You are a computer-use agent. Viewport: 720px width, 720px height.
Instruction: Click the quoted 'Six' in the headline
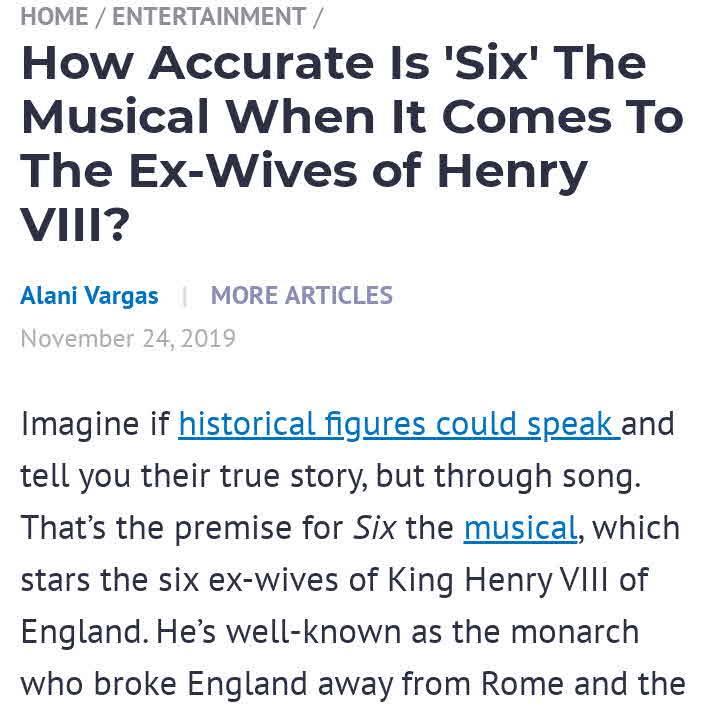[x=495, y=64]
